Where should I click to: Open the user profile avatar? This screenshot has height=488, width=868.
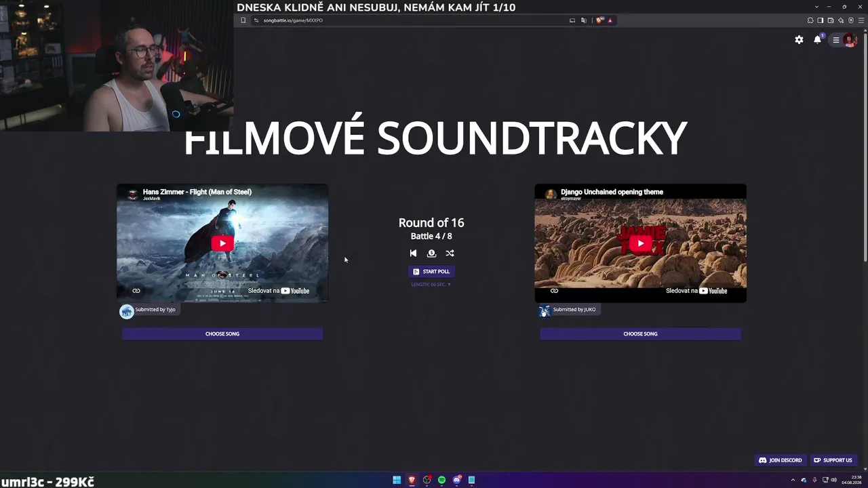[850, 40]
